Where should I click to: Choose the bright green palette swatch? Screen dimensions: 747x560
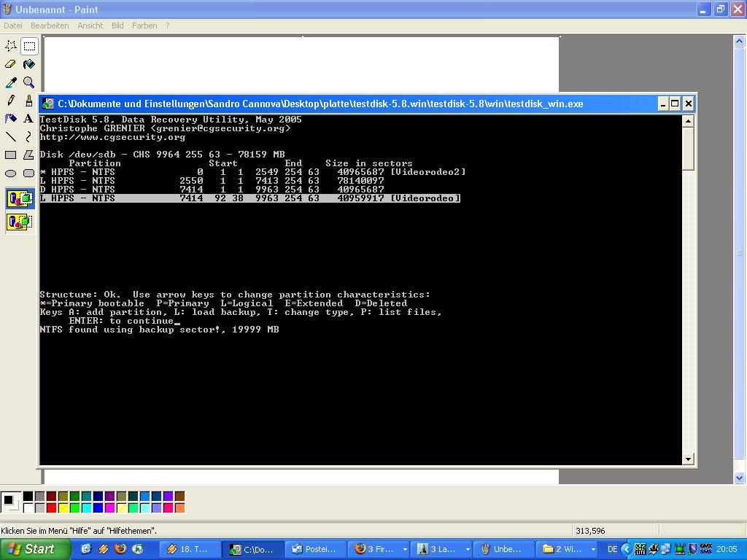point(75,508)
